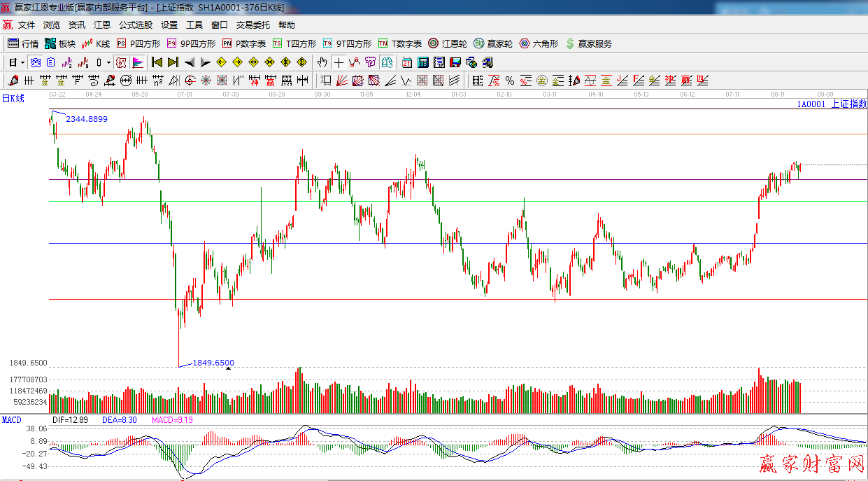Screen dimensions: 868x481
Task: Click the 2344.8899 high price marker
Action: click(87, 119)
